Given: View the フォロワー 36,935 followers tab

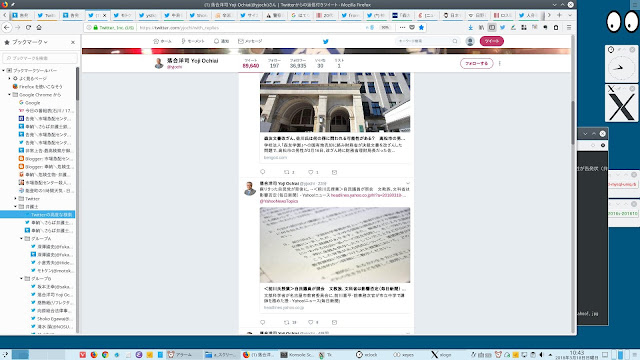Looking at the screenshot, I should [298, 63].
